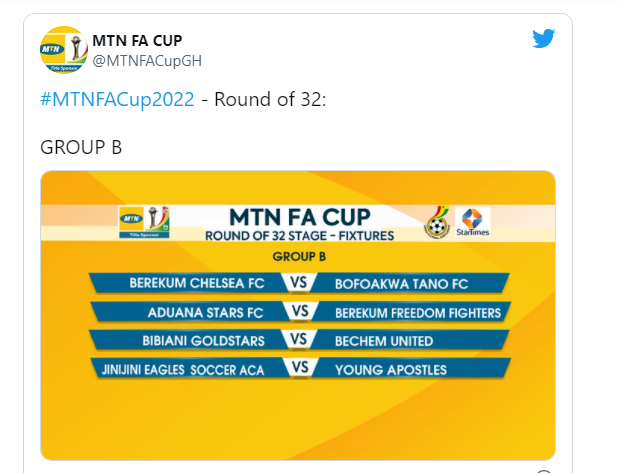This screenshot has width=618, height=473.
Task: Click the MTN trophy logo in the banner
Action: (144, 222)
